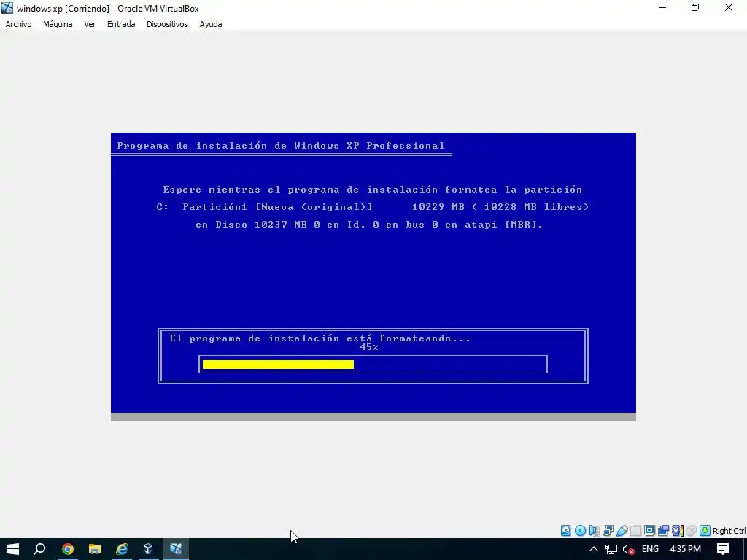Open VirtualBox Manager from taskbar
Image resolution: width=747 pixels, height=560 pixels.
coord(148,549)
